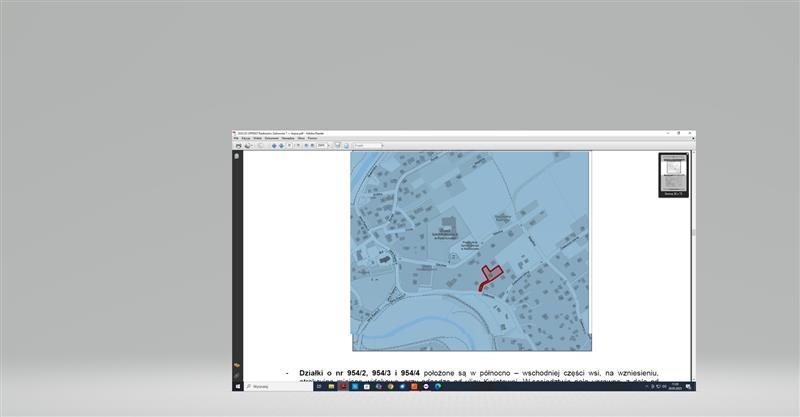Click the previous page arrow in the toolbar
The width and height of the screenshot is (800, 417).
coord(274,145)
